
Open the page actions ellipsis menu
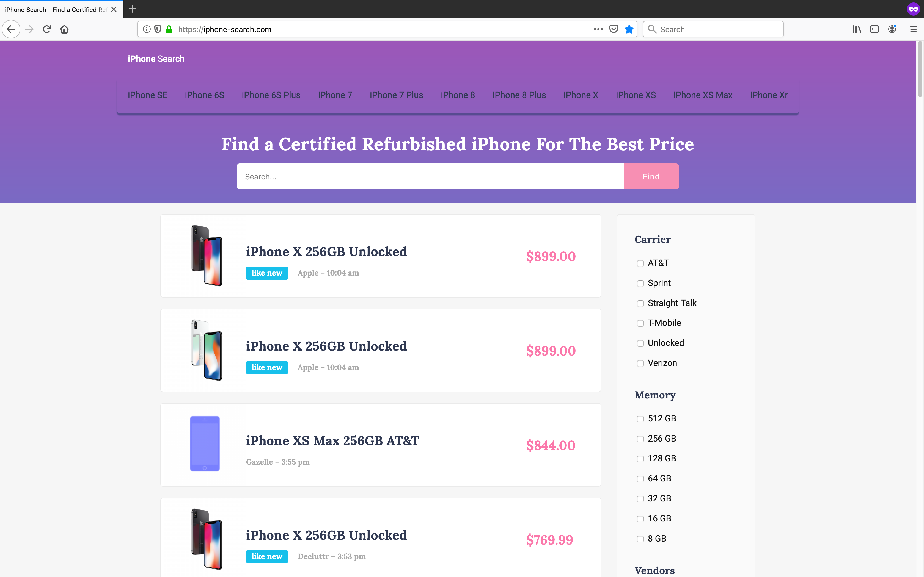(x=598, y=29)
